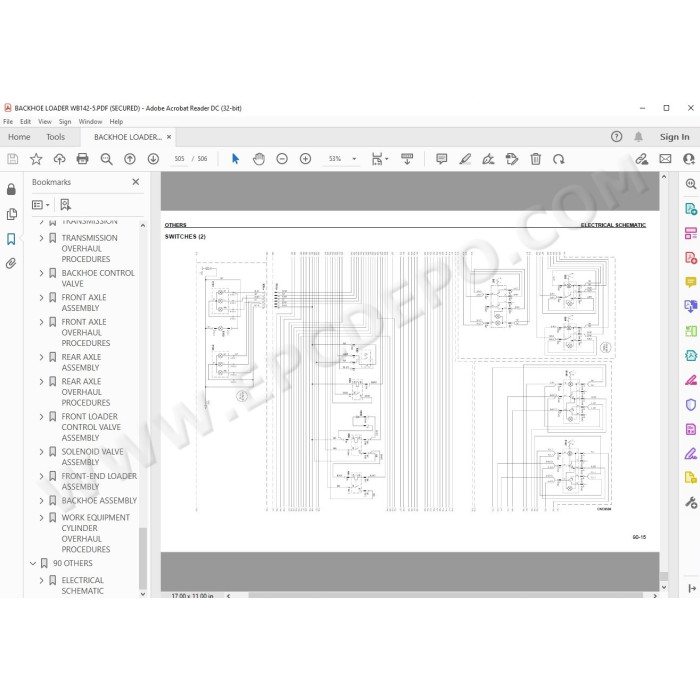Switch to the Home tab
This screenshot has height=700, width=700.
19,137
